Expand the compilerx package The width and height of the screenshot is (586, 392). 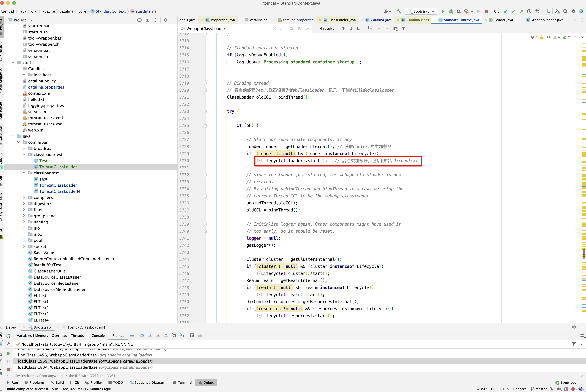[x=24, y=197]
